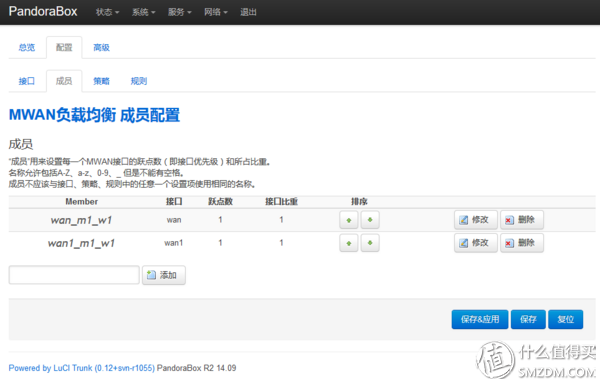
Task: Delete the wan_m1_w1 member (删除)
Action: [522, 220]
